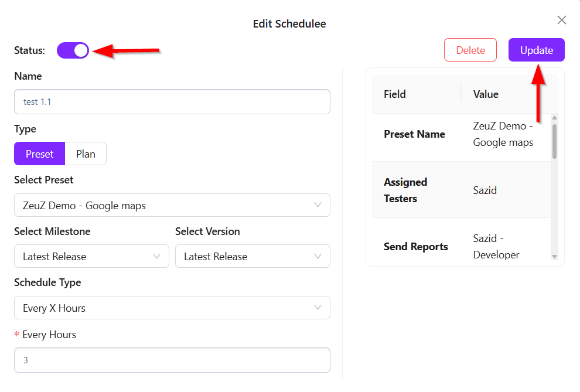Expand the Schedule Type dropdown
This screenshot has height=392, width=580.
tap(164, 308)
